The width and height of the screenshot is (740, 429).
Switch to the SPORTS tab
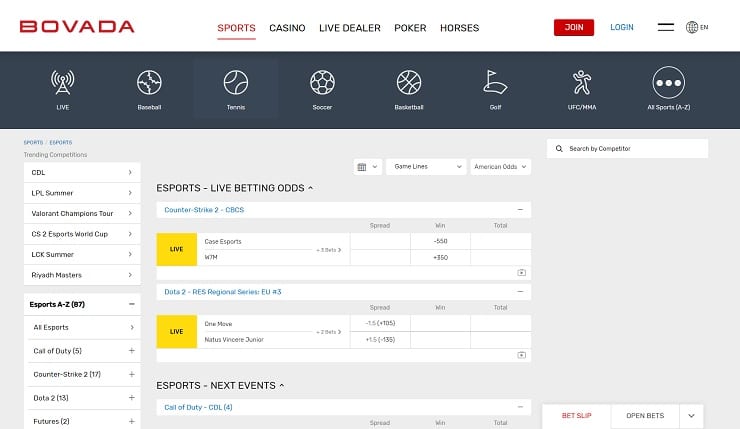tap(236, 28)
